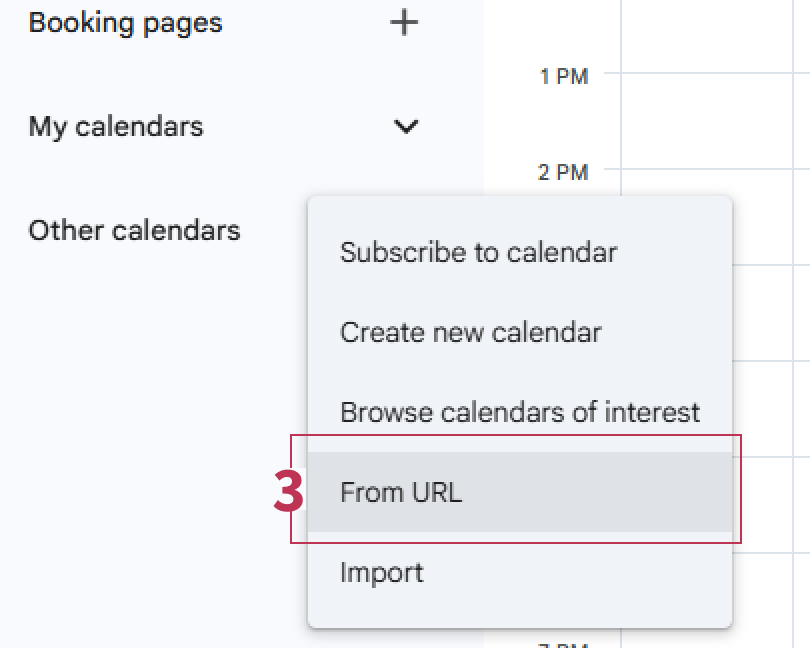This screenshot has height=648, width=810.
Task: Click the My calendars heading
Action: [116, 127]
